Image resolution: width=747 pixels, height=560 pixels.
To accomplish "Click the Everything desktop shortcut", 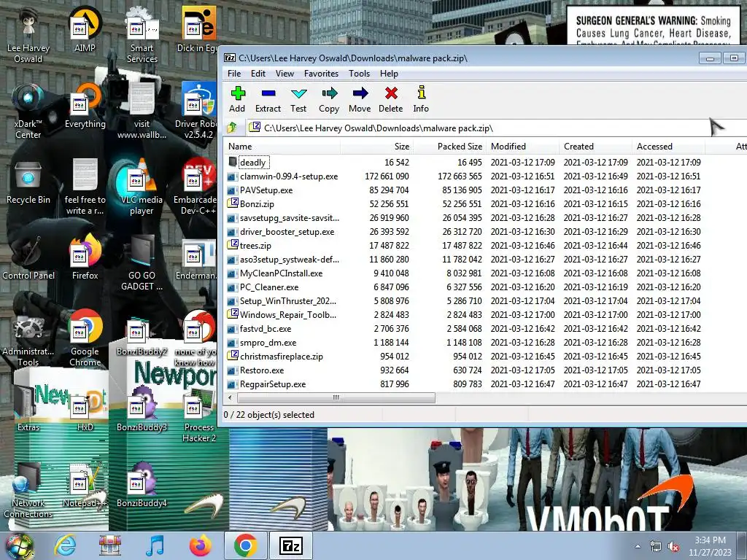I will pyautogui.click(x=85, y=106).
